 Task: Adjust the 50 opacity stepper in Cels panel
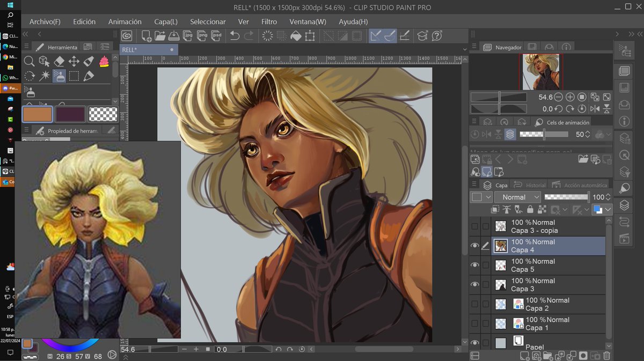587,134
